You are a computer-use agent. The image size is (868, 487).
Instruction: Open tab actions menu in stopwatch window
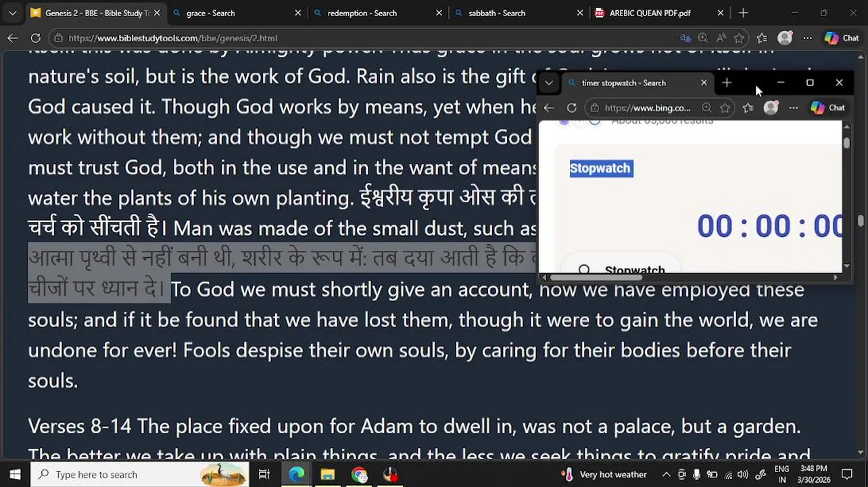[549, 83]
